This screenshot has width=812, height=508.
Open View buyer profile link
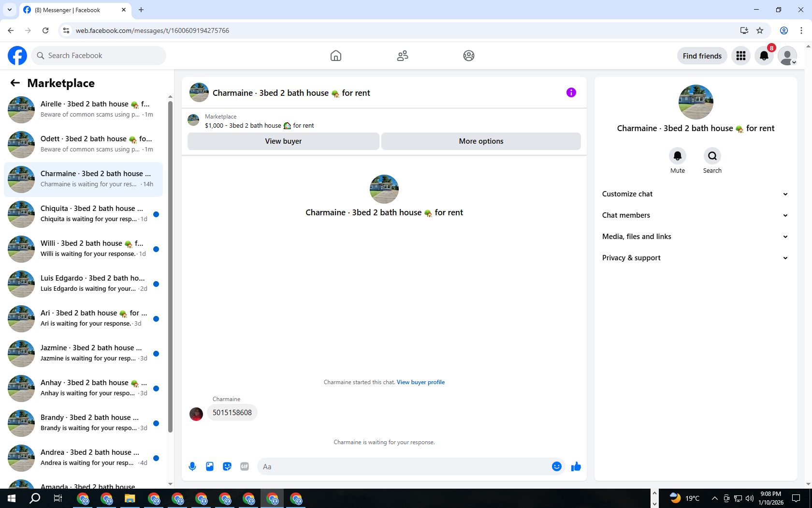click(420, 382)
